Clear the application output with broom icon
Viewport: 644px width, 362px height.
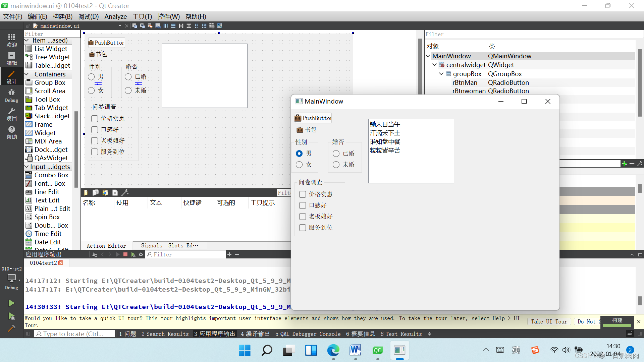pos(94,254)
